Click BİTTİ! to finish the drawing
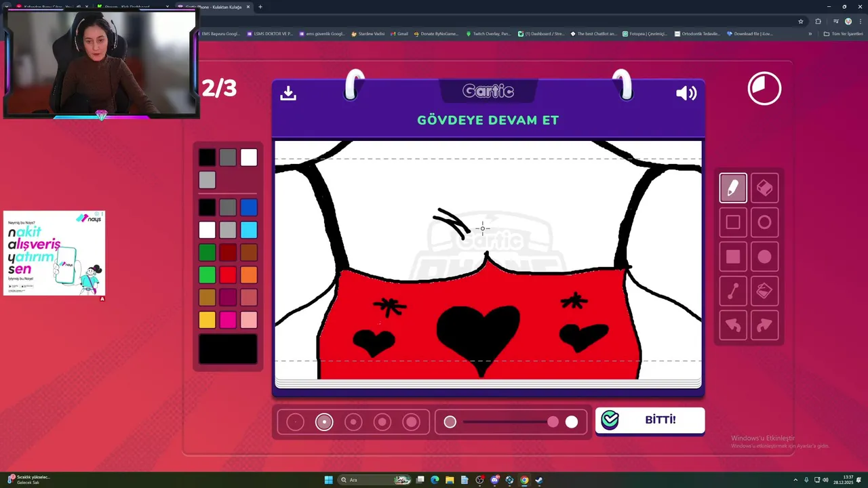This screenshot has height=488, width=868. tap(650, 420)
